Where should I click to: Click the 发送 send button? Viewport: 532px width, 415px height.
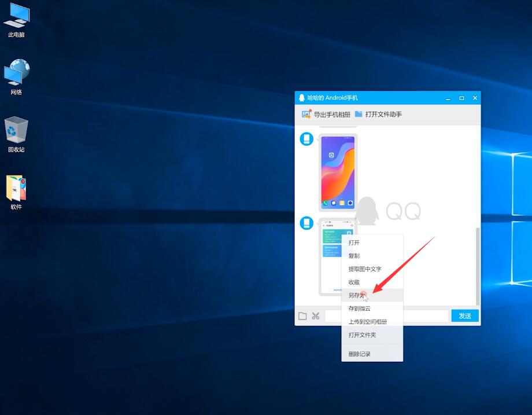[465, 316]
